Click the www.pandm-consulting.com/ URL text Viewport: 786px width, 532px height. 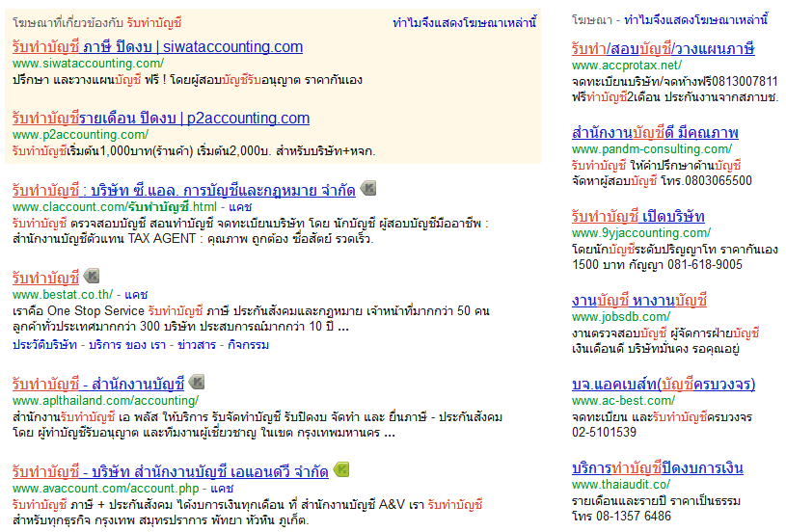[x=652, y=148]
